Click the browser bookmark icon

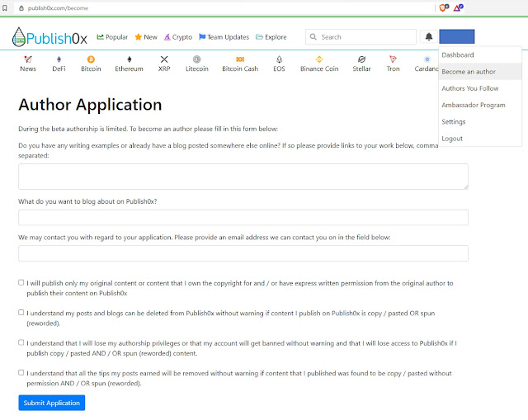click(5, 8)
